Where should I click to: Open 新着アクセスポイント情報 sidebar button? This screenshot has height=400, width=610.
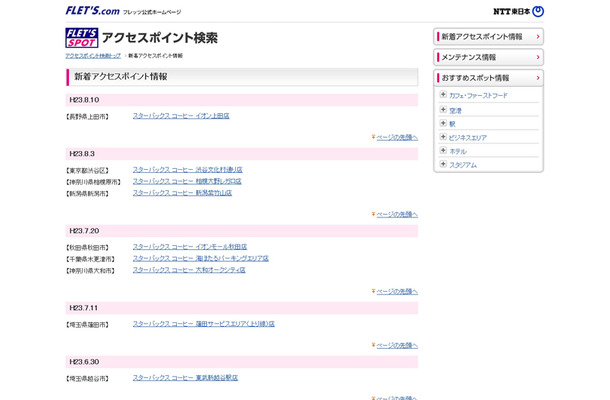pos(488,37)
